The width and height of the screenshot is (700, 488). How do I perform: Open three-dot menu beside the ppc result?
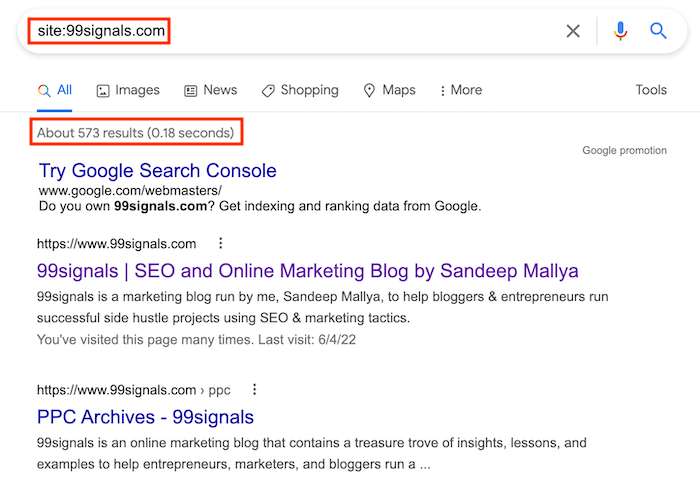255,390
